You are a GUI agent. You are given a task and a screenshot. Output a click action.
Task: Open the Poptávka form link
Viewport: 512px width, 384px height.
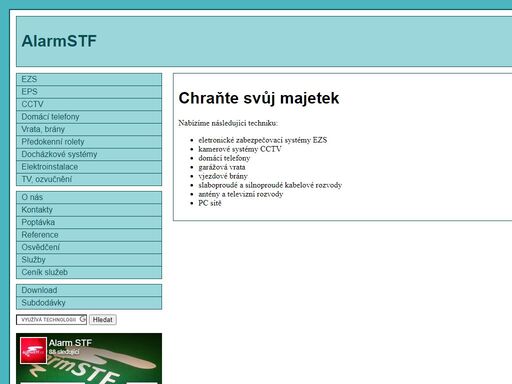click(89, 222)
